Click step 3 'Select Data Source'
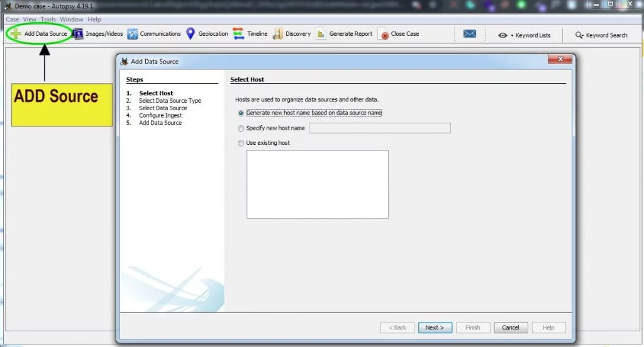The image size is (644, 347). point(163,108)
